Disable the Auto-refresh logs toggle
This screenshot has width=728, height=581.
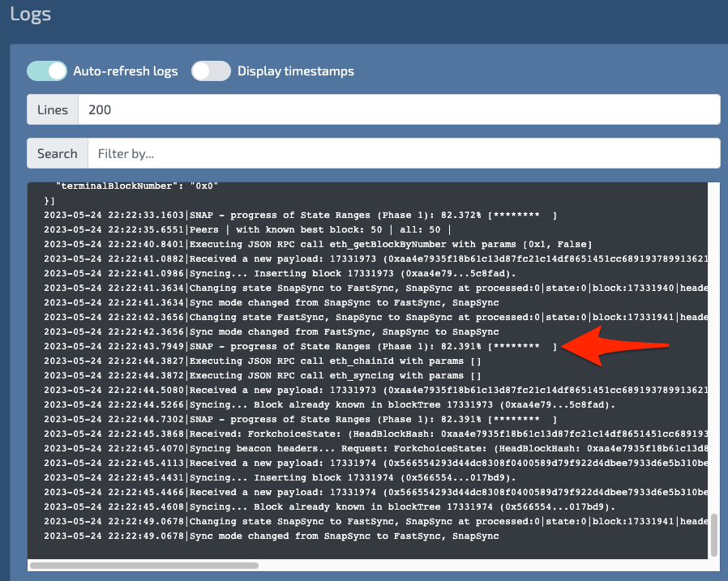coord(46,71)
